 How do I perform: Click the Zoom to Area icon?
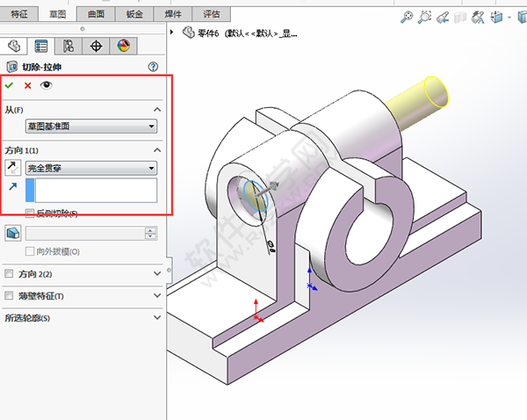click(x=425, y=17)
